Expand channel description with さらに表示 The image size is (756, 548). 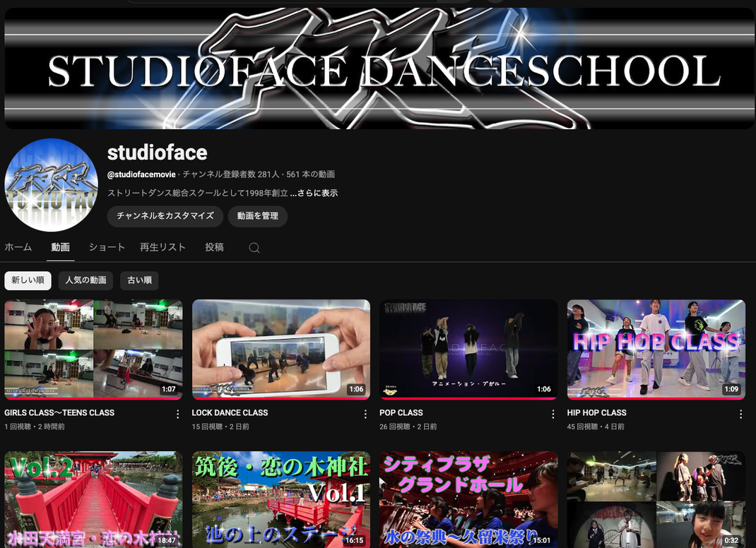click(x=314, y=193)
